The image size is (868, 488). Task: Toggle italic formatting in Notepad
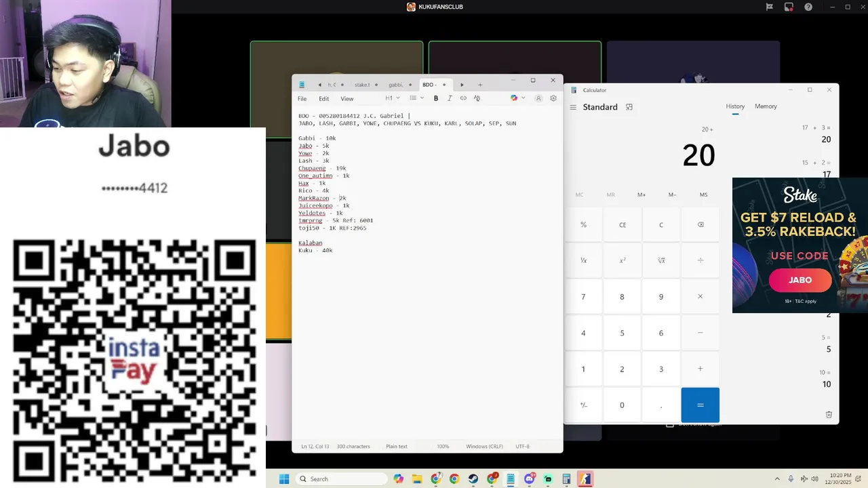450,98
